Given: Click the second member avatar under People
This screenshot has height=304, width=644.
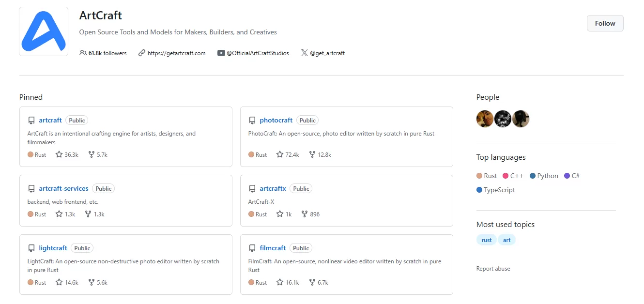Looking at the screenshot, I should [x=503, y=119].
